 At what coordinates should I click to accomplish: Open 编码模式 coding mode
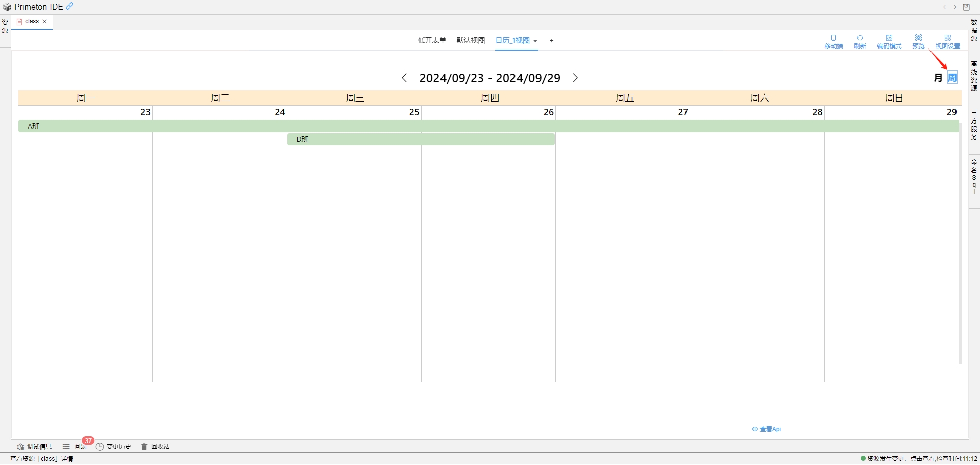click(x=889, y=41)
